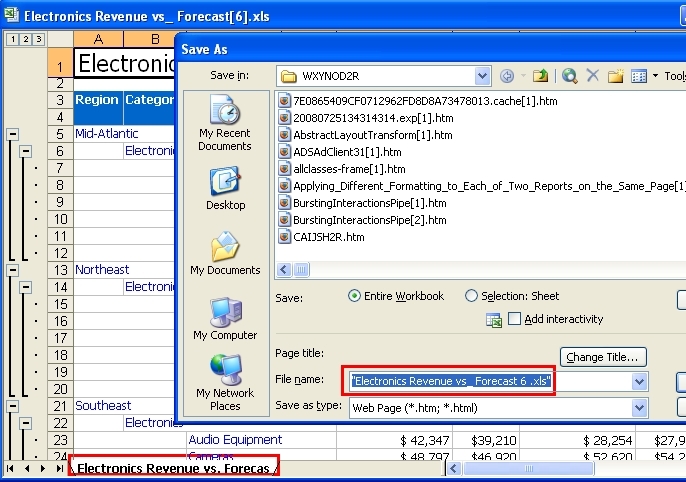686x482 pixels.
Task: Open My Recent Documents shortcut
Action: [x=225, y=123]
